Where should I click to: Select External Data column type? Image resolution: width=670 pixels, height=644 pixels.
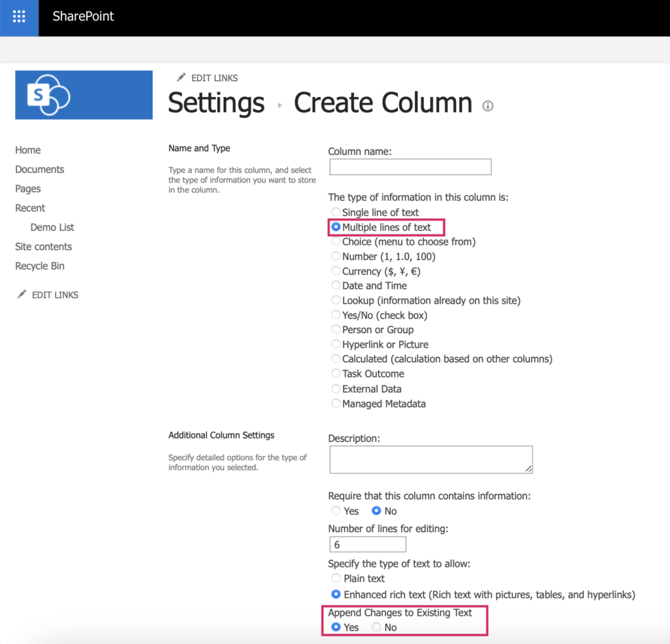336,389
